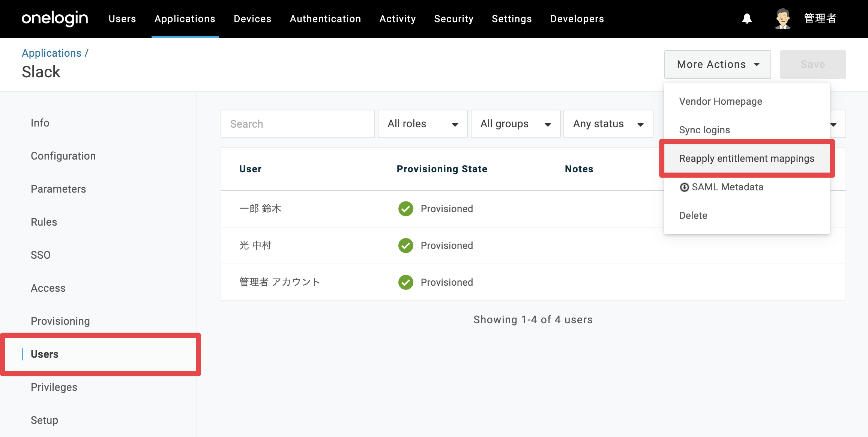Open the Users top navigation menu
Image resolution: width=868 pixels, height=437 pixels.
(x=122, y=19)
